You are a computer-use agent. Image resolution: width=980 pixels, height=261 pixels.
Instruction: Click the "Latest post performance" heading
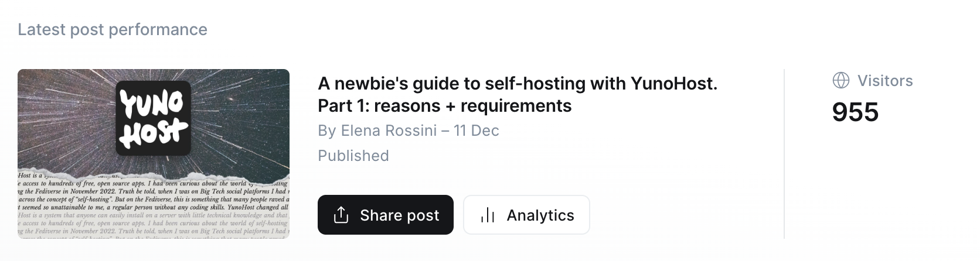(113, 30)
